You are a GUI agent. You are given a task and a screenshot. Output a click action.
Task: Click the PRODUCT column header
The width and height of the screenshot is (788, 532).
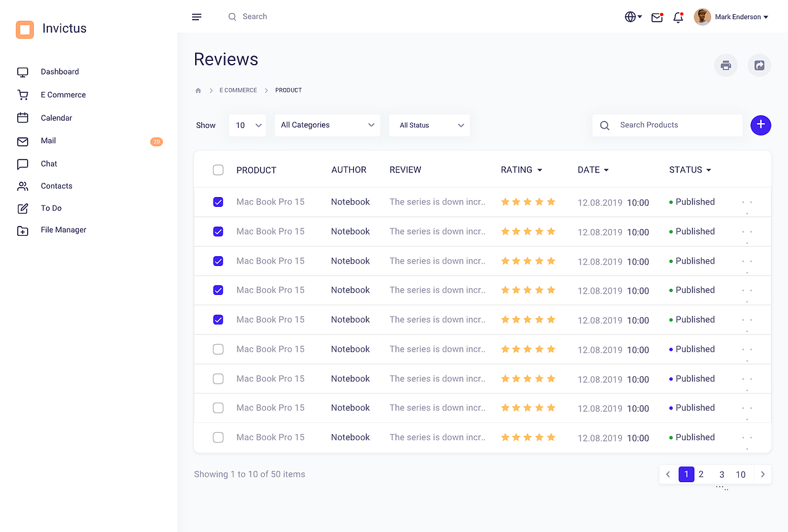(256, 170)
